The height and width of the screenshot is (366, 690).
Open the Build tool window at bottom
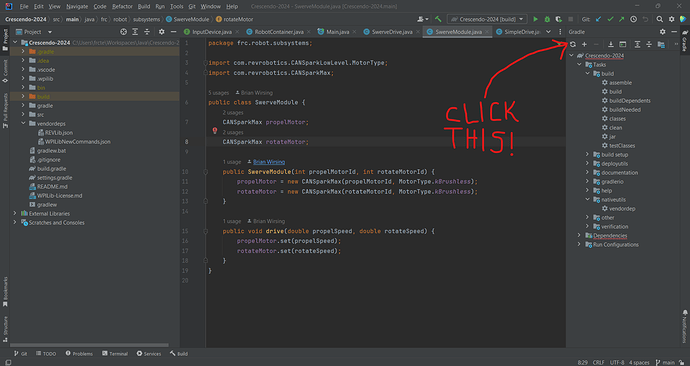[x=179, y=354]
